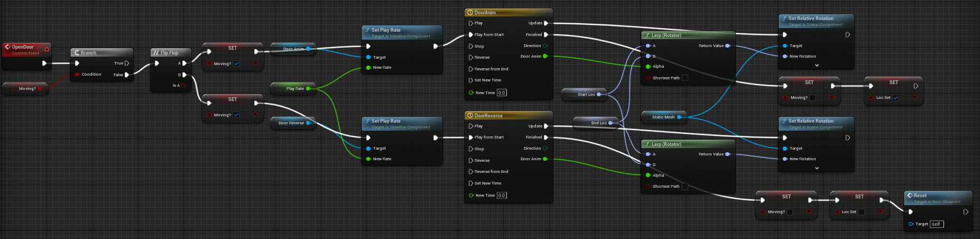980x239 pixels.
Task: Click the True output pin on Branch
Action: [127, 63]
